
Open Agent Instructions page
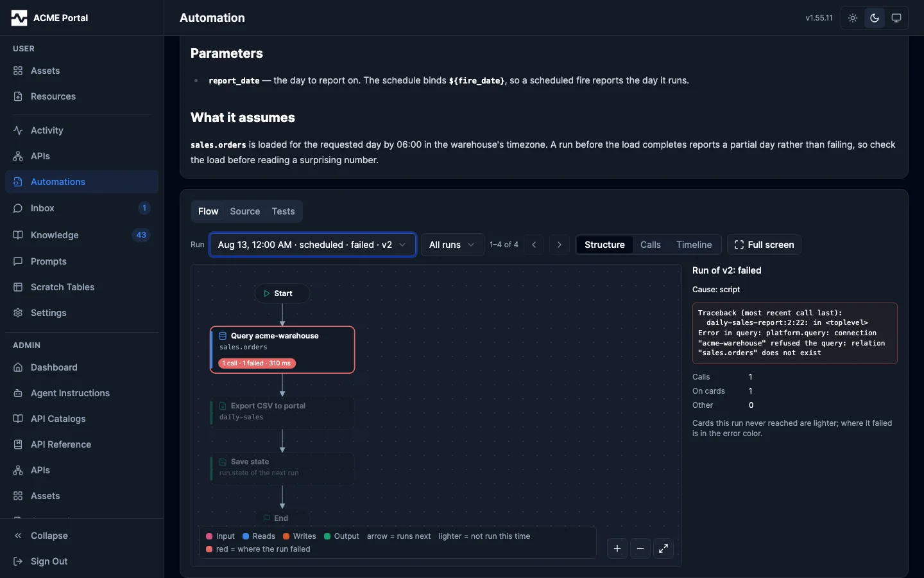click(81, 393)
